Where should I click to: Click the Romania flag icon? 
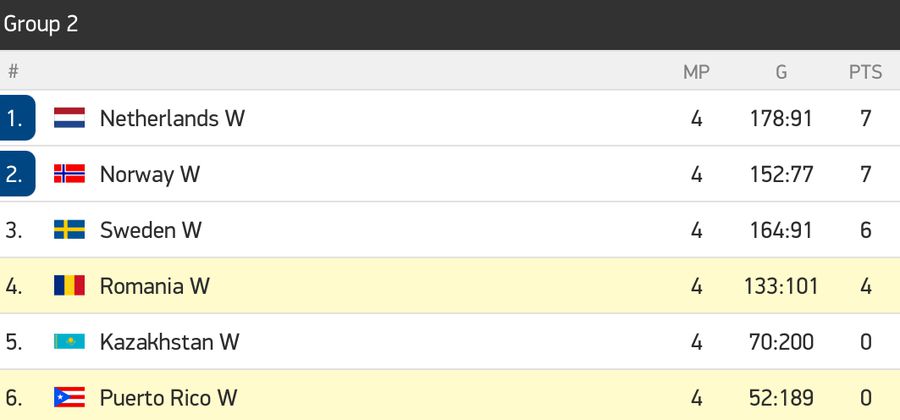(69, 285)
